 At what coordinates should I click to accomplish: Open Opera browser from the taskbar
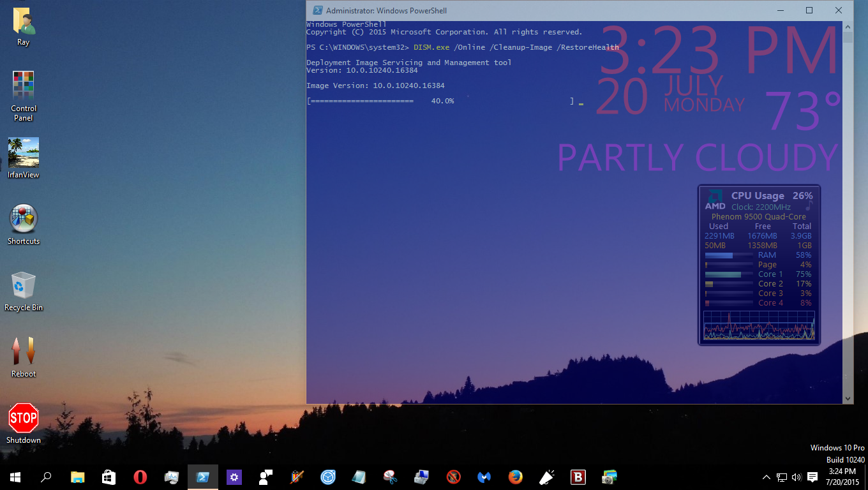[140, 477]
